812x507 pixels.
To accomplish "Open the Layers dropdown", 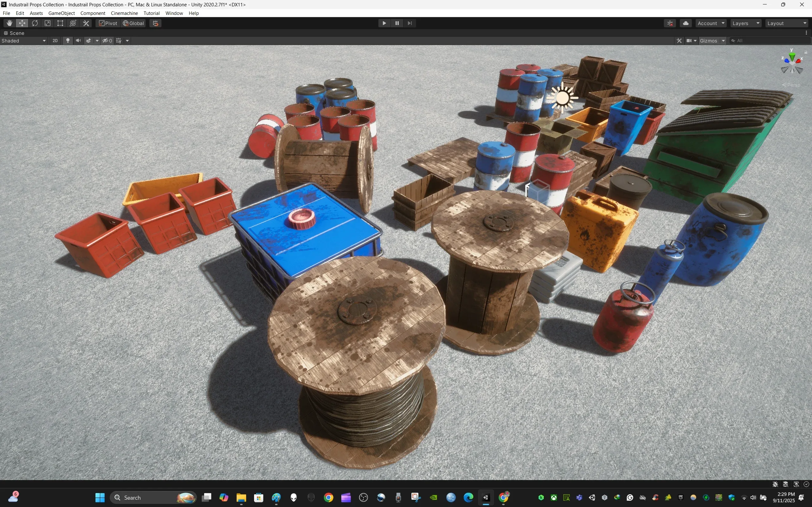I will pos(746,23).
